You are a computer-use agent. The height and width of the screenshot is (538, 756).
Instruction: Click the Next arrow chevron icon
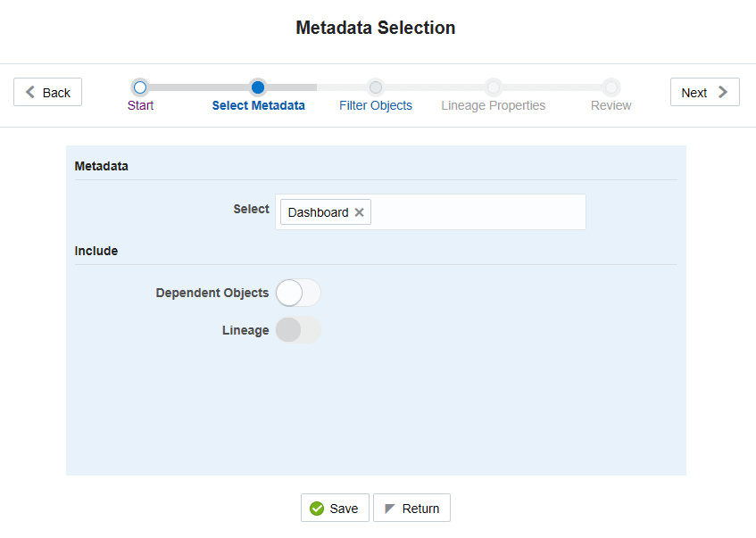pos(722,93)
